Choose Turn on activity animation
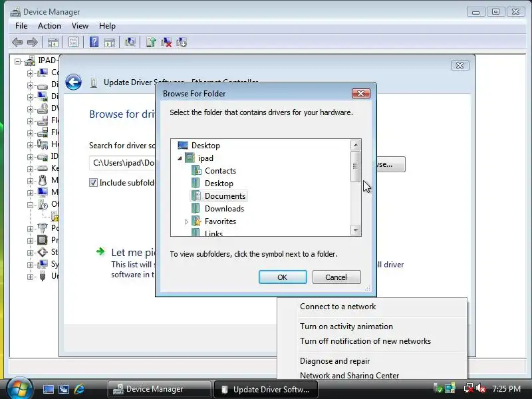Viewport: 532px width, 399px height. pyautogui.click(x=372, y=327)
